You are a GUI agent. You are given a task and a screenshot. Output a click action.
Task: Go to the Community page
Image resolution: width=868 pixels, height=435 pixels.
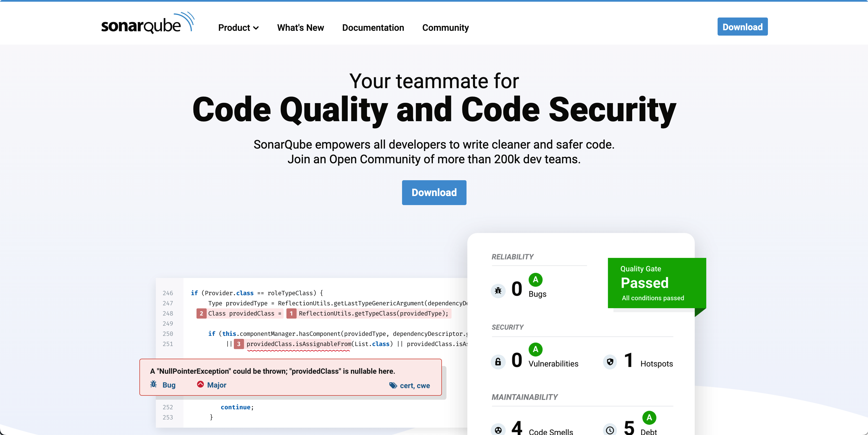click(x=445, y=28)
